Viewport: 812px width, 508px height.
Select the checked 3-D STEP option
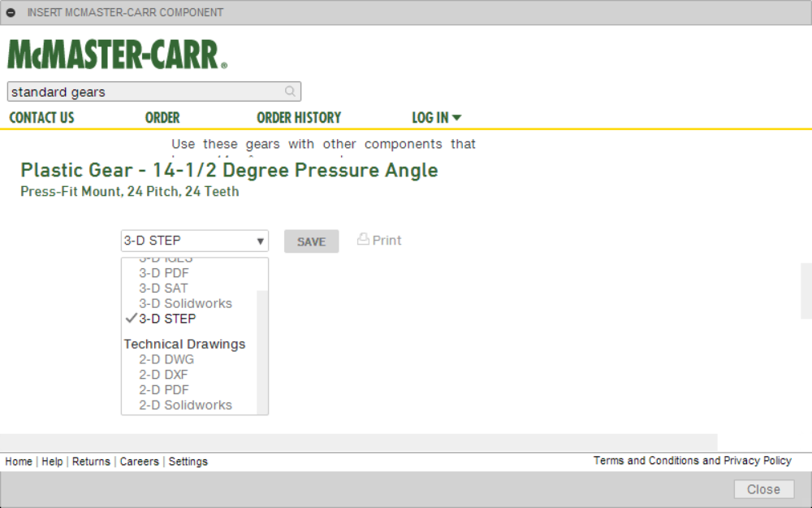click(x=167, y=319)
